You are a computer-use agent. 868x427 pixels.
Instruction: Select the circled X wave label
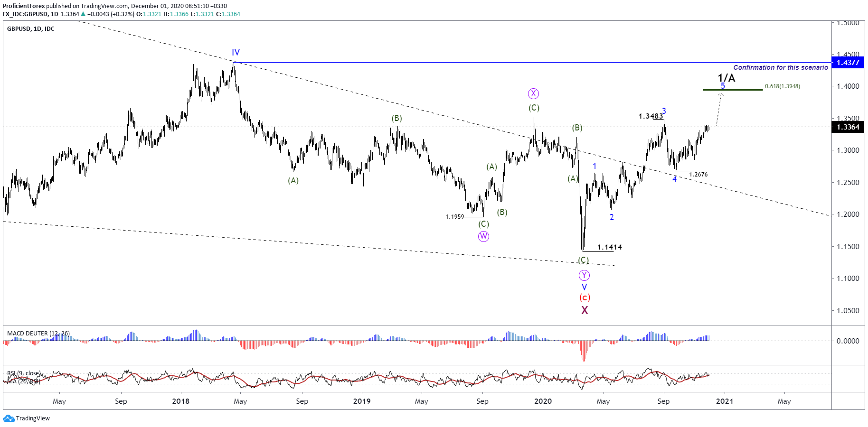click(534, 93)
